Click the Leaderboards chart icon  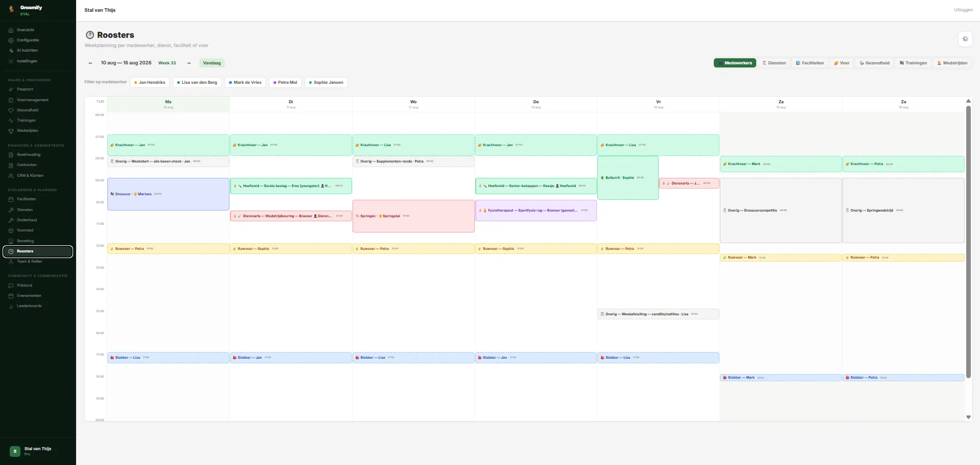tap(11, 306)
